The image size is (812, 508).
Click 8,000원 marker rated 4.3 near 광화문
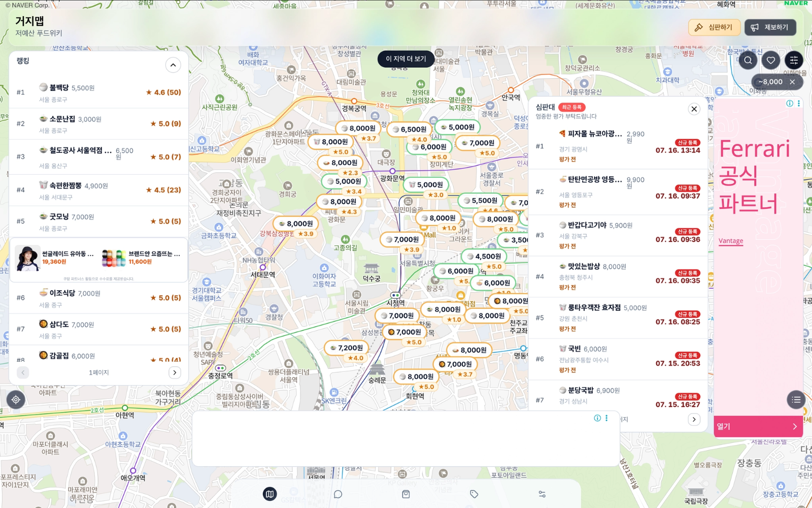pos(339,202)
